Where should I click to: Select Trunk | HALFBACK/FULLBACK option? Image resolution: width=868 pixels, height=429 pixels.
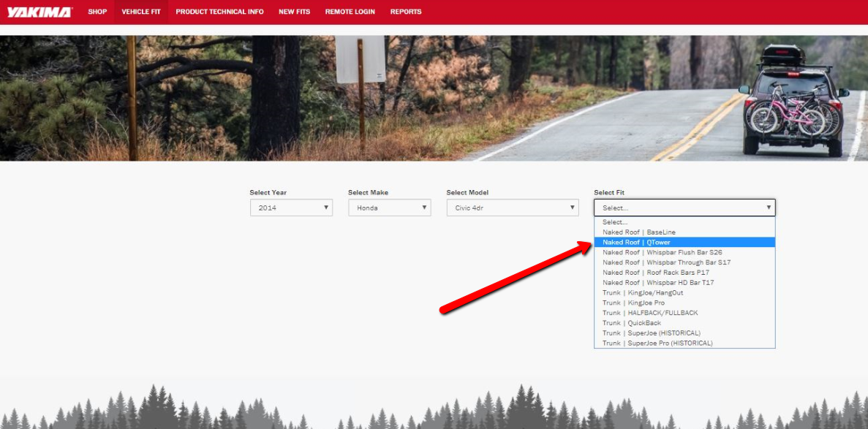tap(684, 313)
